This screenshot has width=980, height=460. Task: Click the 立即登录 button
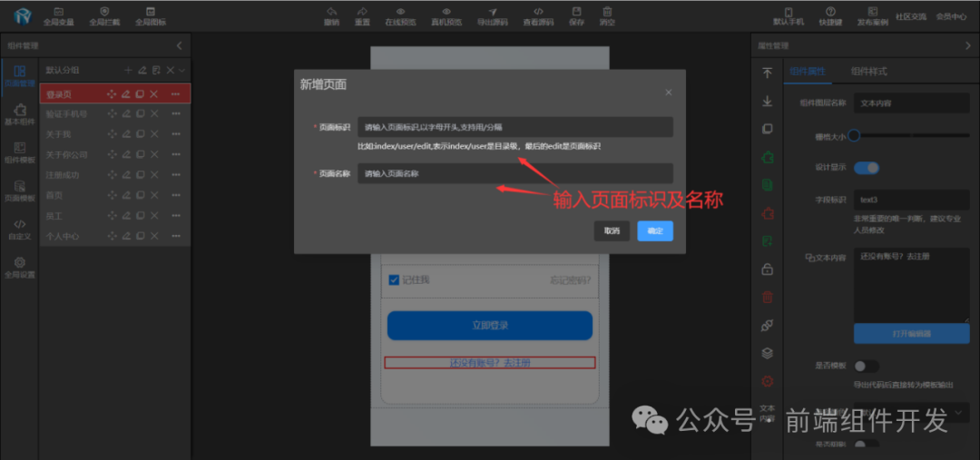point(489,326)
